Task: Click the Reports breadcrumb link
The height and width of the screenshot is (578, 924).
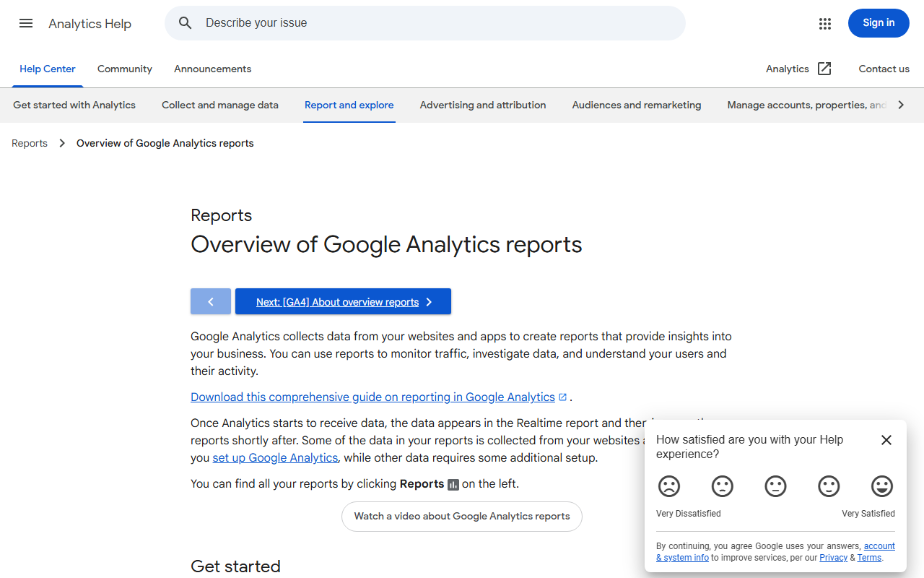Action: click(x=30, y=143)
